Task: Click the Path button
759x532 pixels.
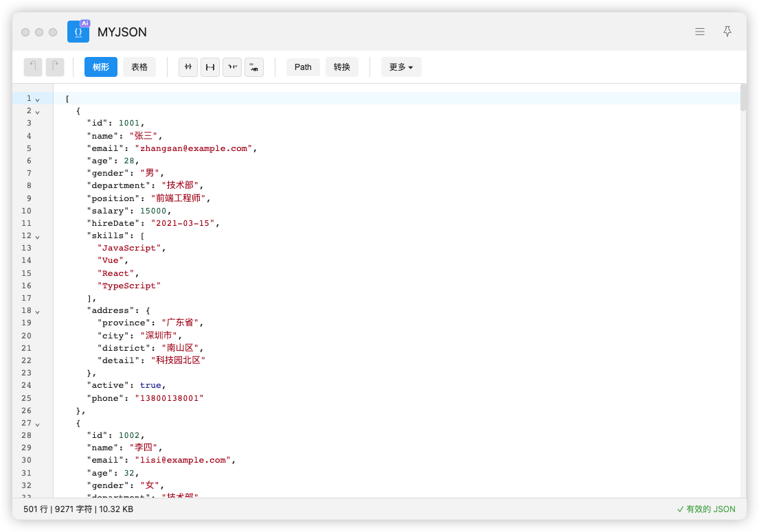Action: point(303,67)
